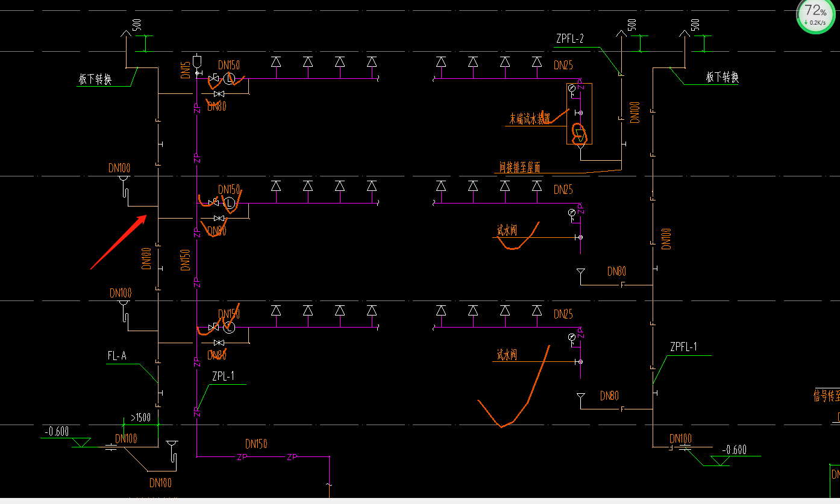Select the 试水阀 label nearest ZPFL-1
The height and width of the screenshot is (504, 840).
(507, 355)
